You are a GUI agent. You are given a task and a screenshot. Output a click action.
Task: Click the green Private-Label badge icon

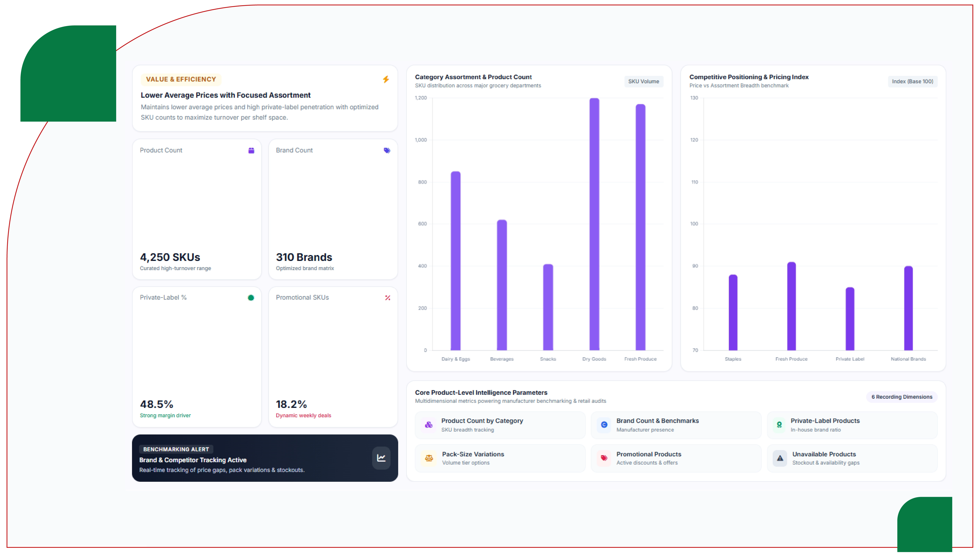point(251,298)
